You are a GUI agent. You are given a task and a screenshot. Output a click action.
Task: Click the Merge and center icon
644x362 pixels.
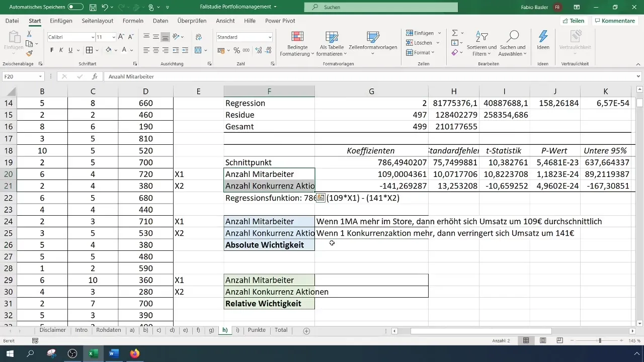pos(198,50)
